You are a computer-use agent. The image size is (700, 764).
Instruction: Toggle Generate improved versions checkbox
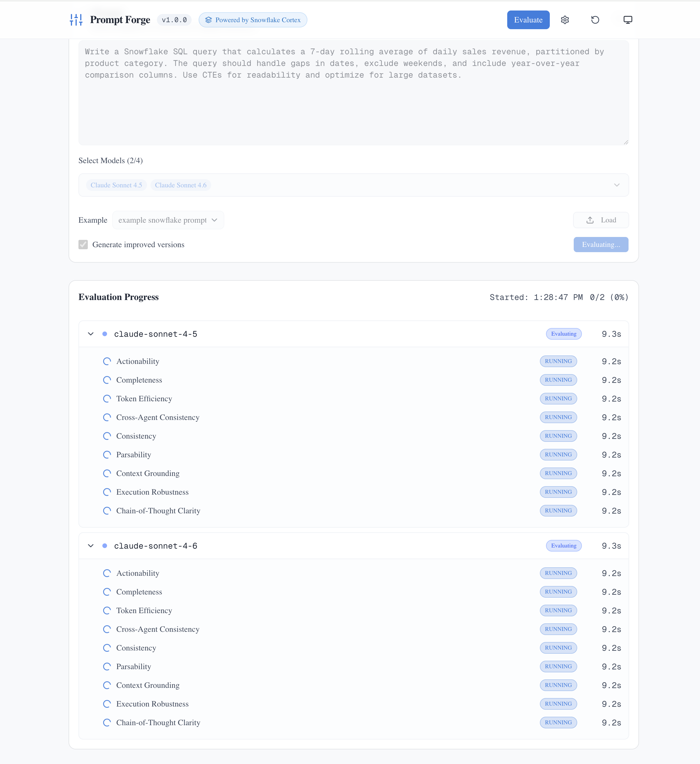pos(83,245)
